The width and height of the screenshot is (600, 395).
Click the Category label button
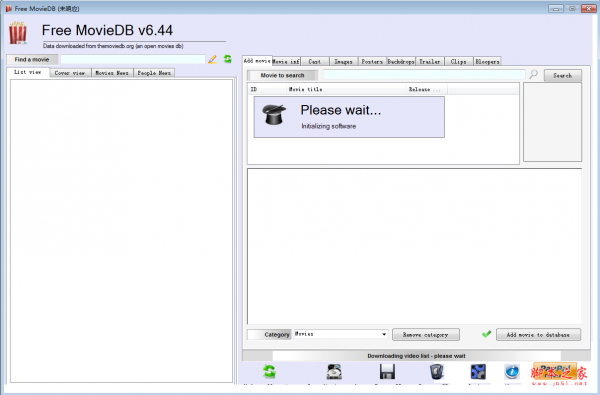click(269, 335)
